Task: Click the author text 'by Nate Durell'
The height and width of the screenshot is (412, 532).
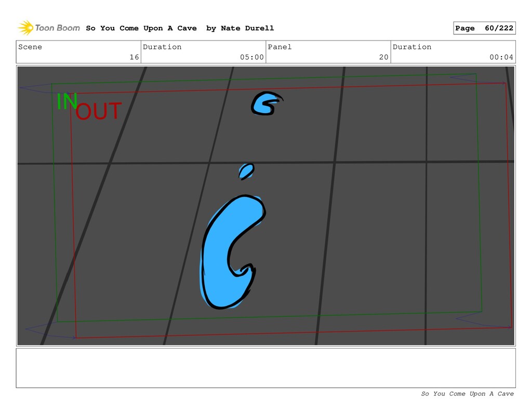Action: click(240, 28)
